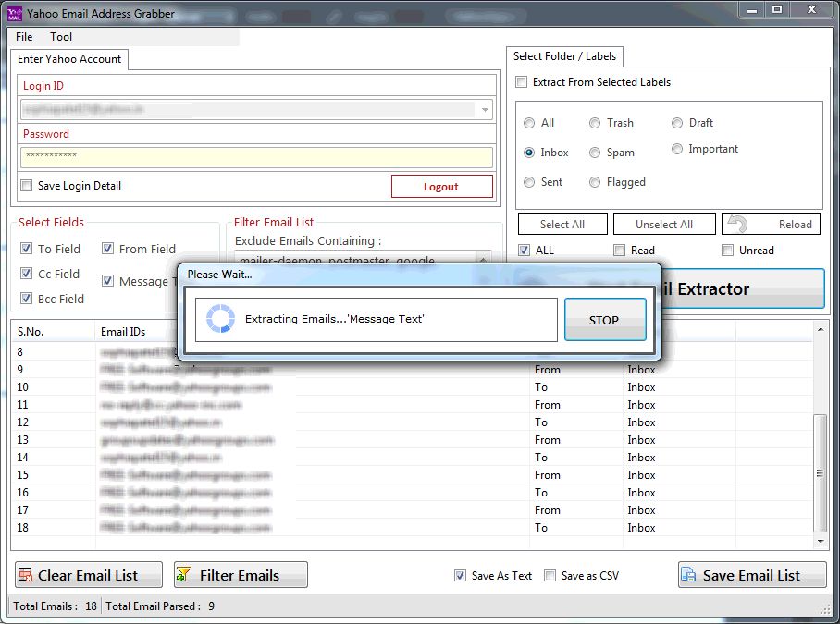
Task: Select the Important radio button
Action: tap(677, 149)
